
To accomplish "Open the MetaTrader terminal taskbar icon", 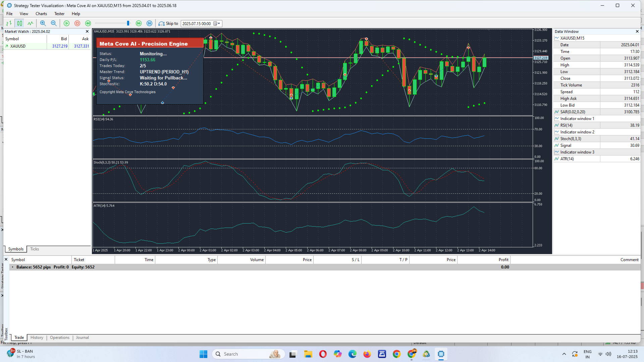I will coord(426,354).
